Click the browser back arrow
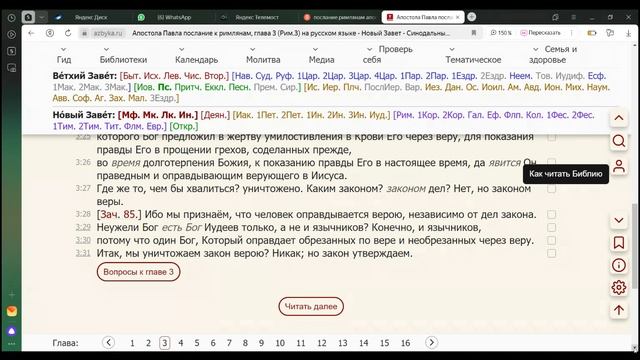Screen dimensions: 640x360 click(31, 33)
